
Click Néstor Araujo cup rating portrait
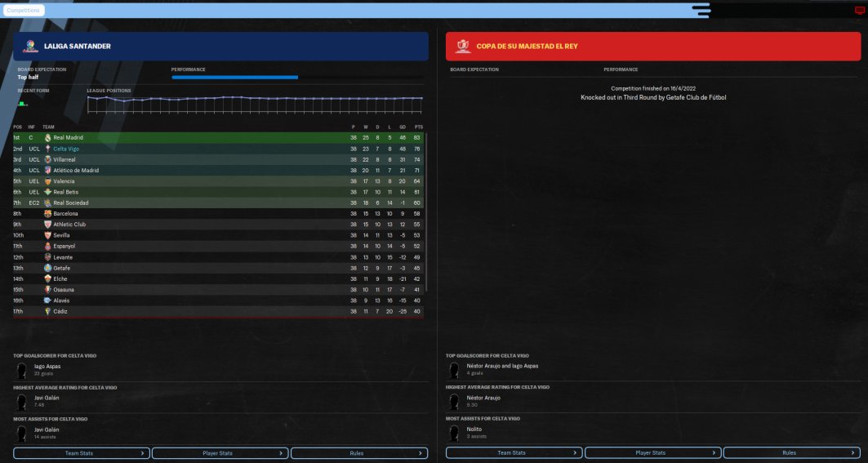pos(454,402)
